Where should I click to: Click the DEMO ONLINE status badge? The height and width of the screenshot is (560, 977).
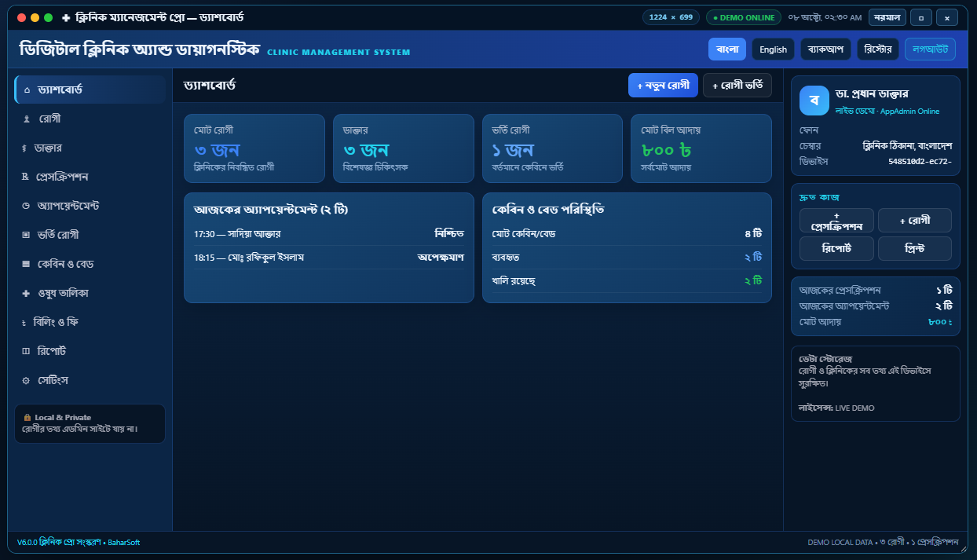pos(744,17)
